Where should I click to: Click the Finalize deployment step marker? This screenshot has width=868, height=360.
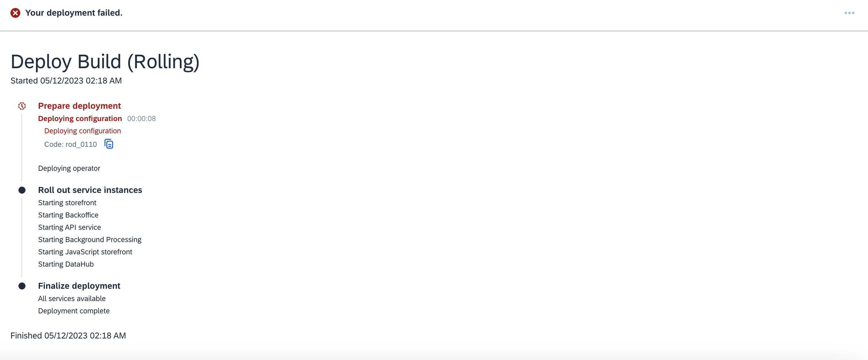click(22, 286)
